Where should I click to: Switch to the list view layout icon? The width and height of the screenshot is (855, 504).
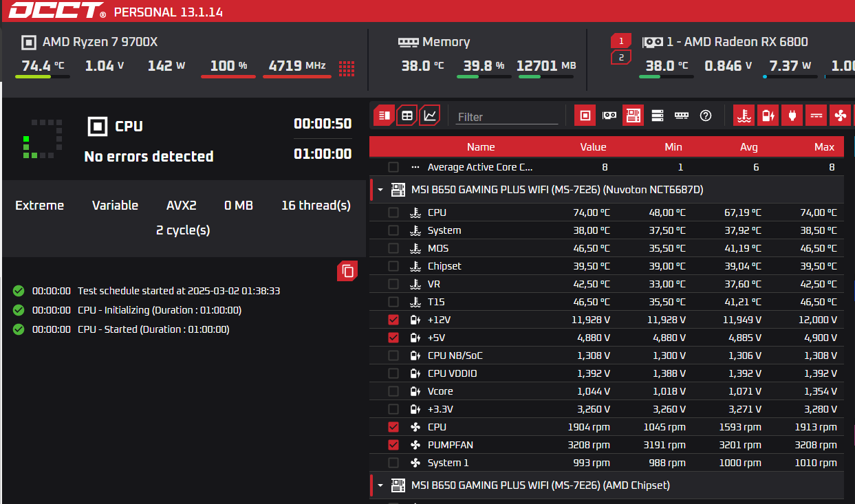pyautogui.click(x=385, y=116)
